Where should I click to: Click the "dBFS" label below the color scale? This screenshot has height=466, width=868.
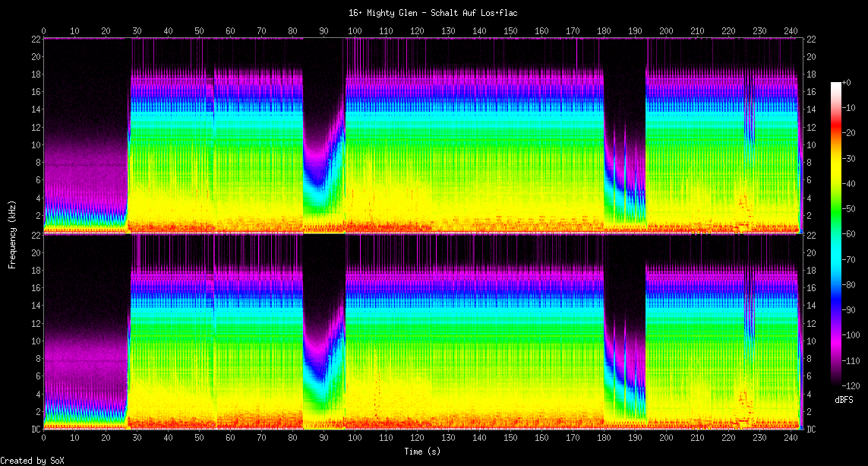(x=844, y=399)
